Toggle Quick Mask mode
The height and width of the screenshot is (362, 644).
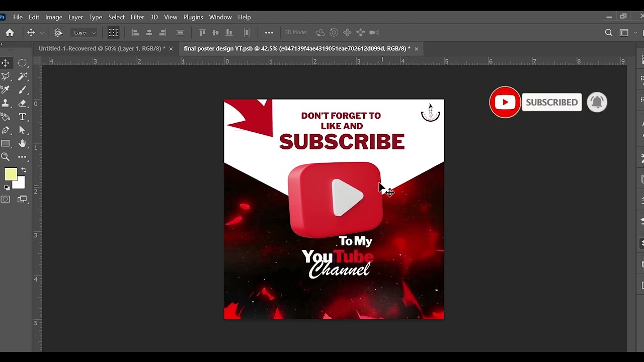pyautogui.click(x=6, y=200)
